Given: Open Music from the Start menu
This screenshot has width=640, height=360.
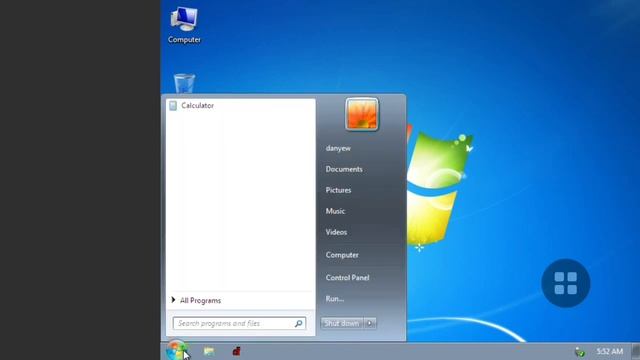Looking at the screenshot, I should click(336, 211).
